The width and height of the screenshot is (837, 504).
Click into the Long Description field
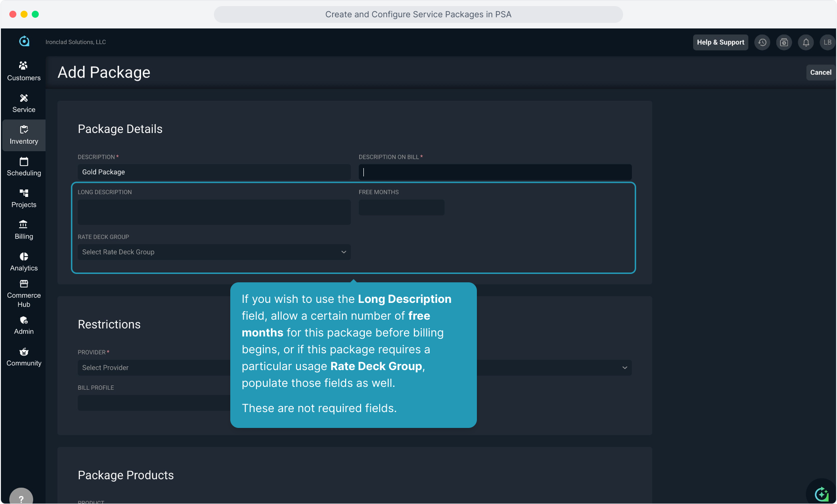[214, 212]
